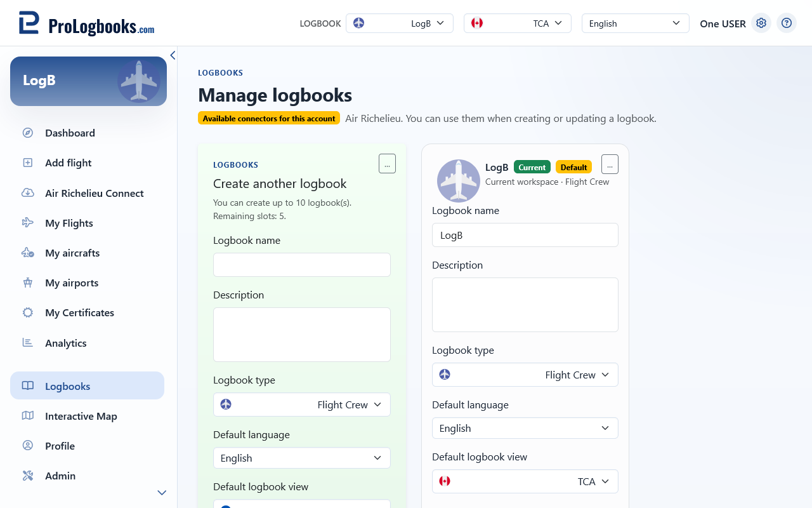Collapse the sidebar with the chevron arrow
This screenshot has width=812, height=508.
[173, 55]
